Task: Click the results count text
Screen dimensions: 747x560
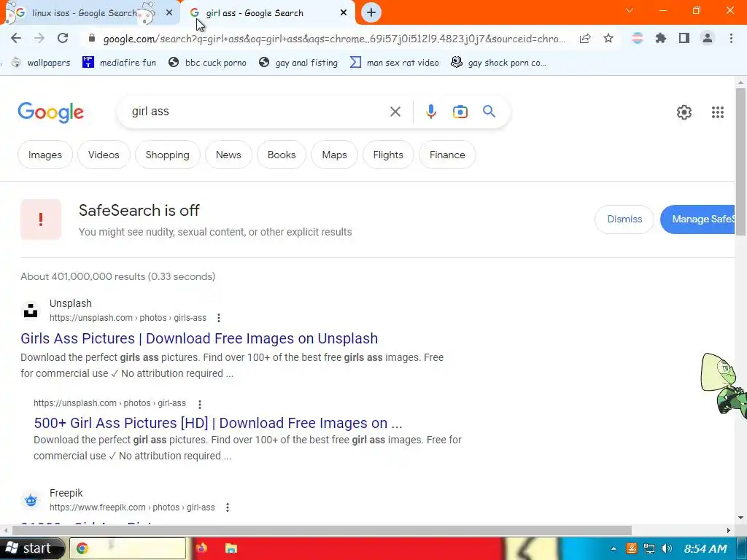Action: 117,276
